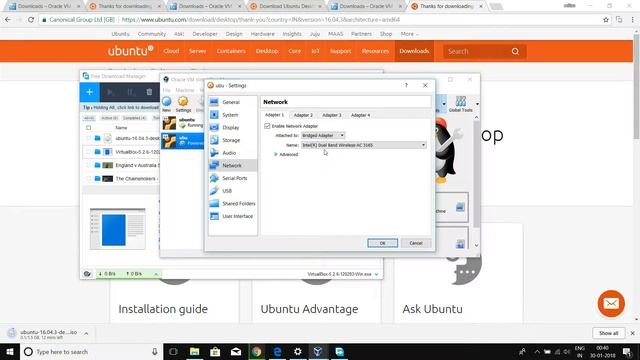
Task: Open Audio settings category
Action: 229,153
